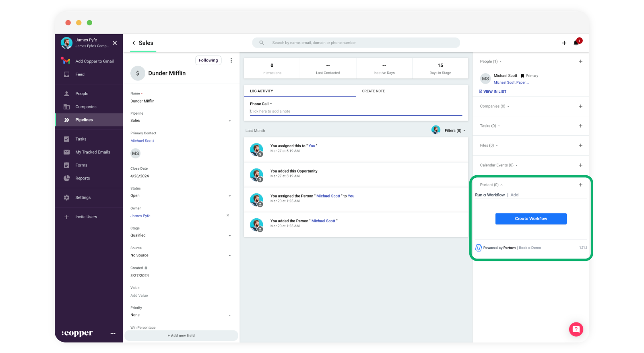644x353 pixels.
Task: Open the Filters (8) dropdown
Action: pos(454,131)
